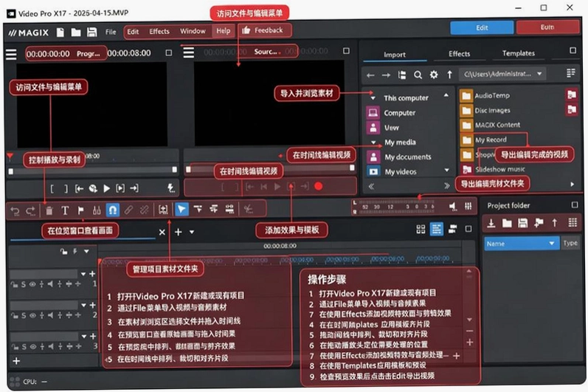Create new folder in Project folder panel
Screen dimensions: 588x392
[x=507, y=223]
